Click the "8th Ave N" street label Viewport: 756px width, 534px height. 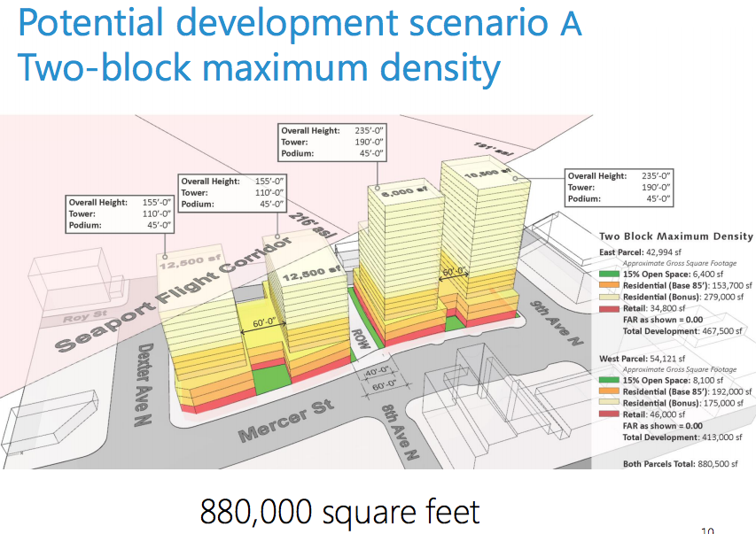click(x=401, y=431)
